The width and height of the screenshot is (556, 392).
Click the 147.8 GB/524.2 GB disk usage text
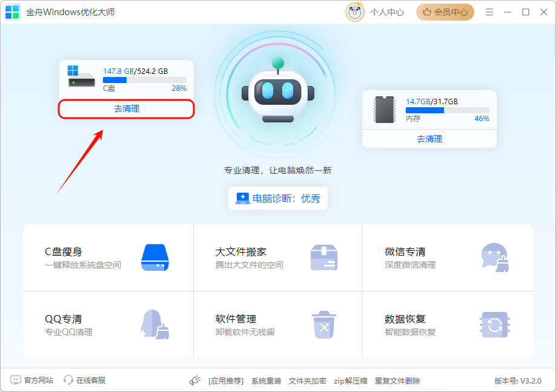pyautogui.click(x=136, y=71)
